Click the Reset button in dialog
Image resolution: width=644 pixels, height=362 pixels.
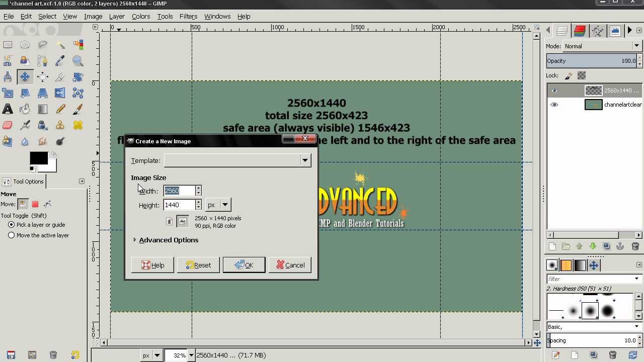198,265
